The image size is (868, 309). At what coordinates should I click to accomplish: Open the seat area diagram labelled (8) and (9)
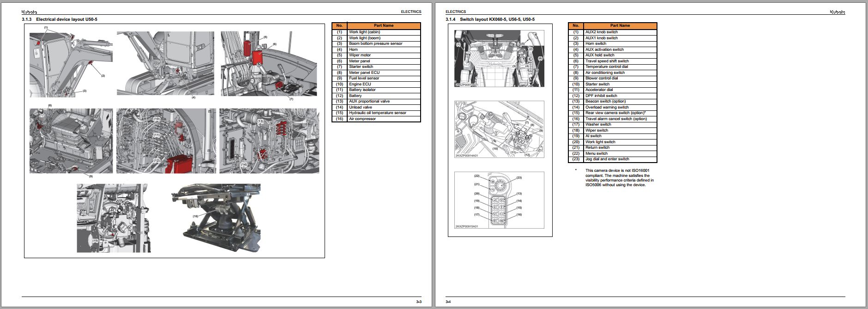(71, 141)
